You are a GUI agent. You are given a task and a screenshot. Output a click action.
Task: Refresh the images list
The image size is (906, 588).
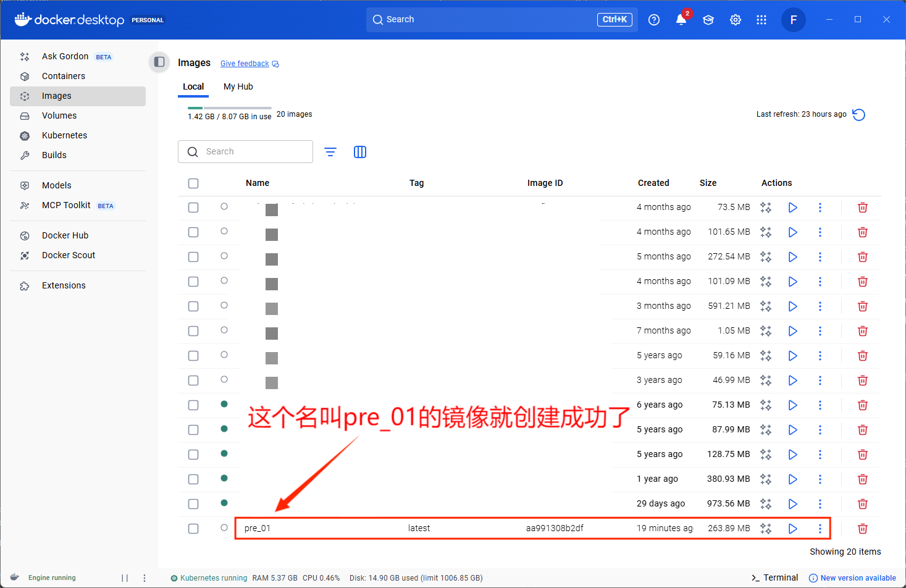coord(858,114)
